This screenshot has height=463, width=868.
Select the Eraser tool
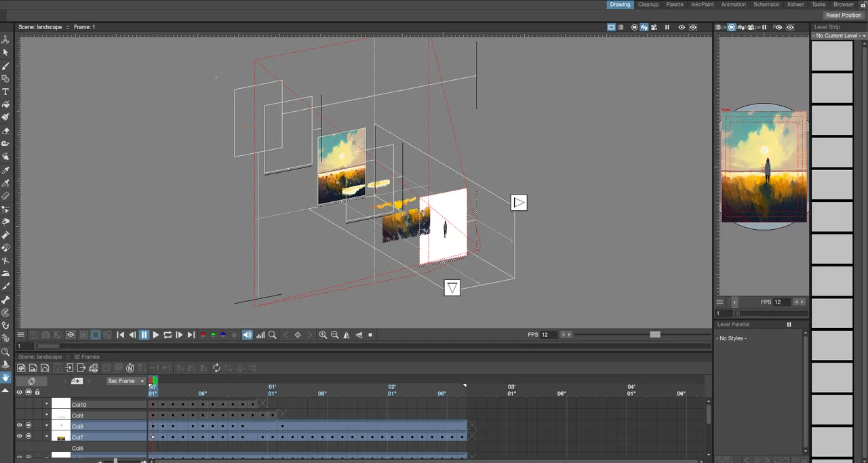click(x=5, y=131)
